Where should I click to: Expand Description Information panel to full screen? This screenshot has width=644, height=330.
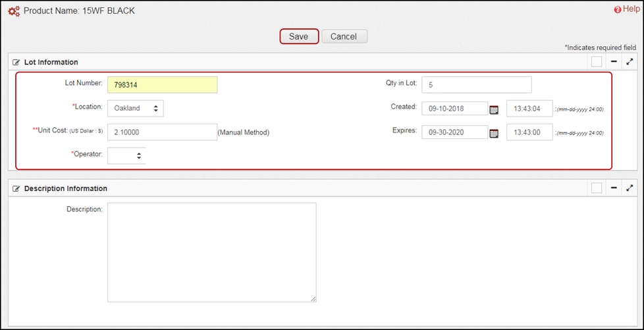(x=630, y=188)
